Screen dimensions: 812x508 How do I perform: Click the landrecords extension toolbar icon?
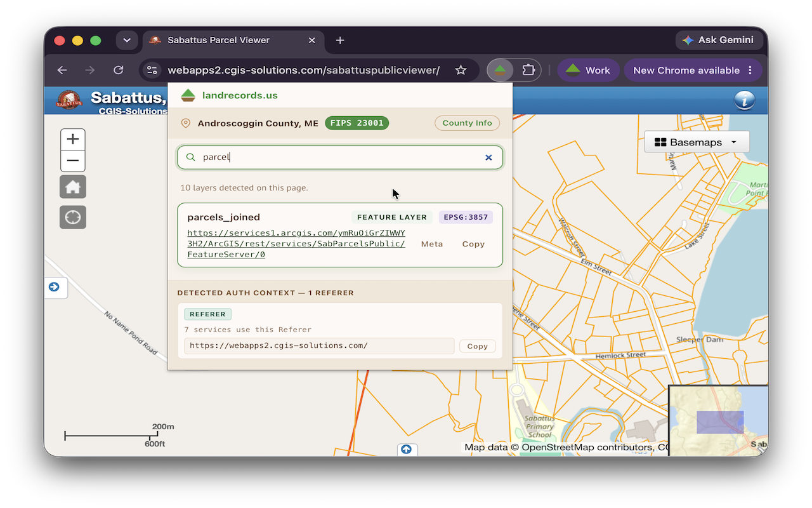tap(501, 70)
